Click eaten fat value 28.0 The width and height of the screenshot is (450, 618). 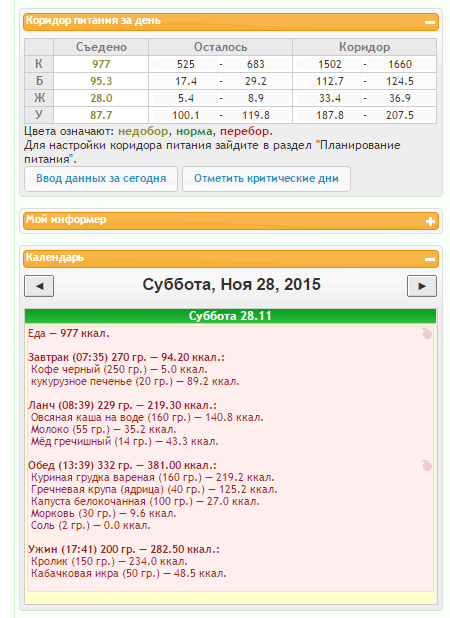click(x=101, y=98)
